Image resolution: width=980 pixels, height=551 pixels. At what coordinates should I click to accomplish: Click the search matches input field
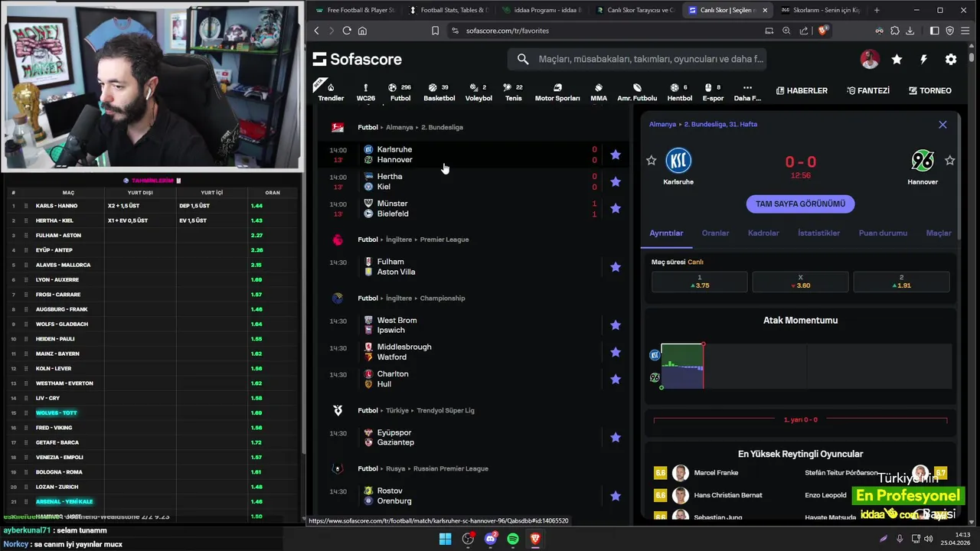637,59
